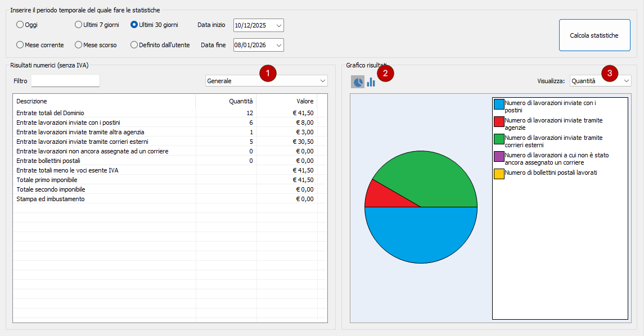Select the Oggi radio button

[x=20, y=25]
